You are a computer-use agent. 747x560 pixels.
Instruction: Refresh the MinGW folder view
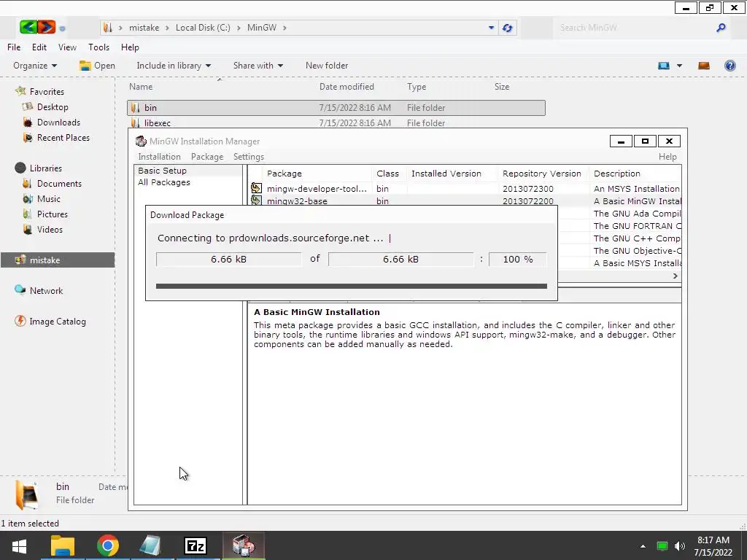click(508, 28)
